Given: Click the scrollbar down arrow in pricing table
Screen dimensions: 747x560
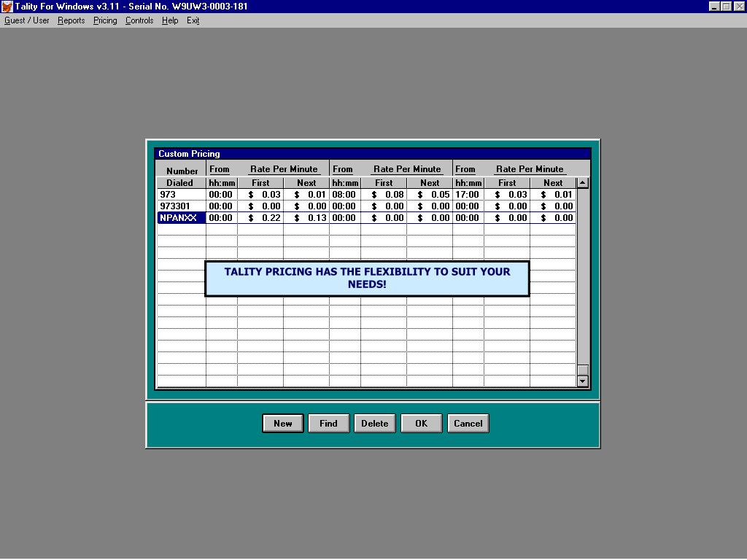Looking at the screenshot, I should [x=583, y=381].
